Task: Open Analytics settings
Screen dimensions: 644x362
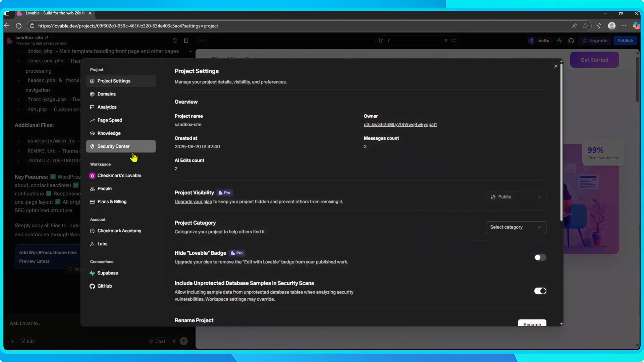Action: [x=121, y=107]
